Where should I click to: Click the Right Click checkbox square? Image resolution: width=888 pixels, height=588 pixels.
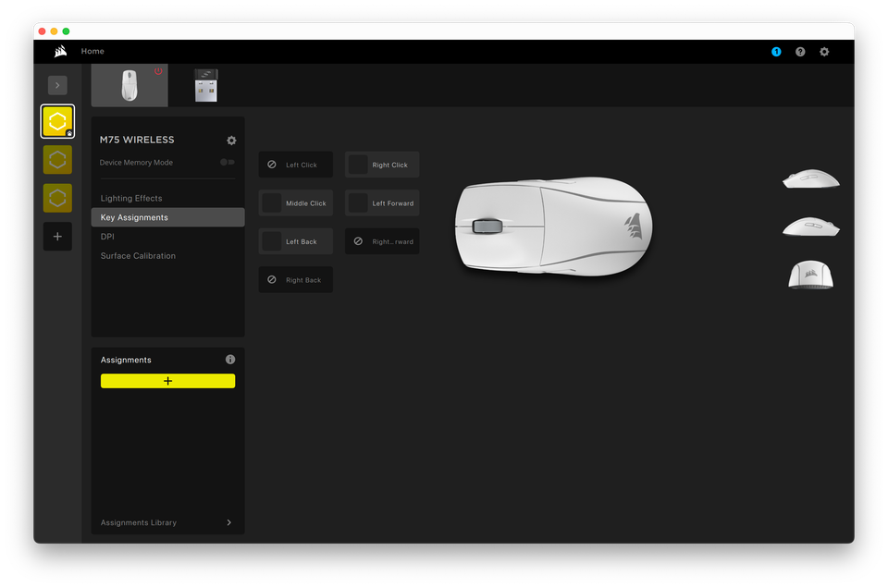pyautogui.click(x=358, y=165)
